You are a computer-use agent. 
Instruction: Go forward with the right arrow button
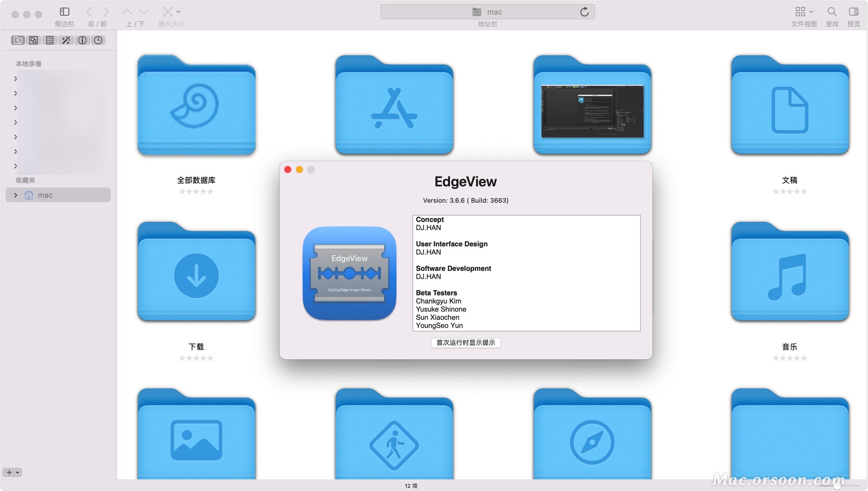pyautogui.click(x=106, y=12)
